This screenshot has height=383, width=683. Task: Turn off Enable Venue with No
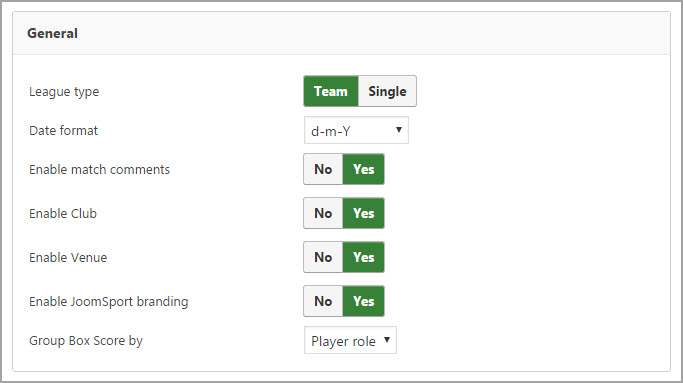pos(323,257)
